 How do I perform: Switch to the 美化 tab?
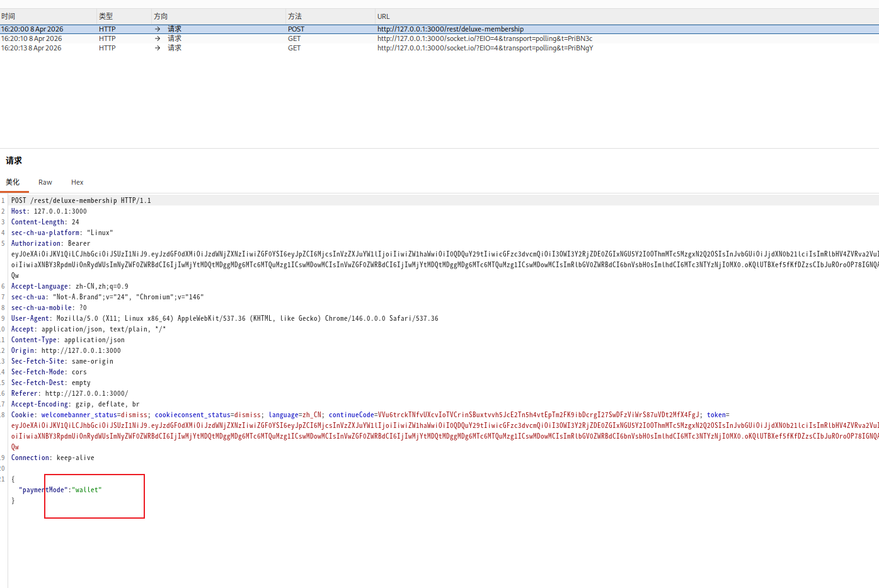(x=13, y=182)
